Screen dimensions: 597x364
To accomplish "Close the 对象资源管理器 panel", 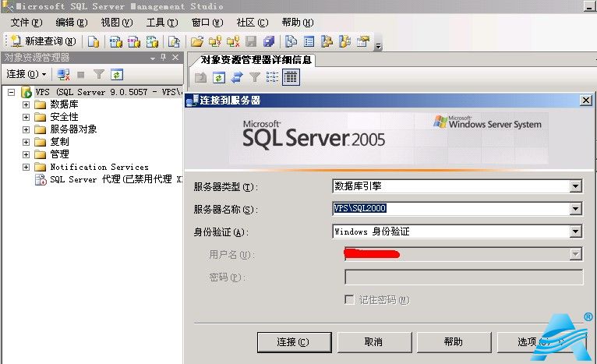I will pyautogui.click(x=175, y=57).
